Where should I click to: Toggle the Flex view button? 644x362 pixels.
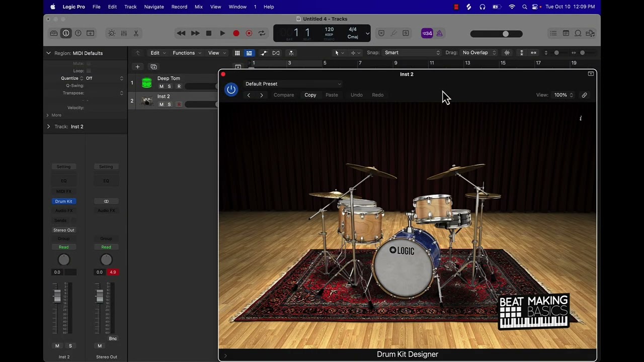[276, 53]
